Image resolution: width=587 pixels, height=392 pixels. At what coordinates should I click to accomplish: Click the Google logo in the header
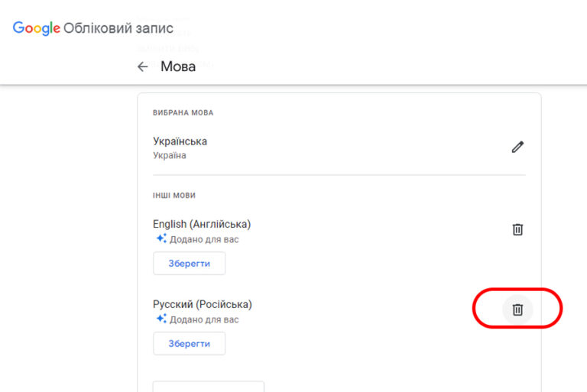point(37,28)
